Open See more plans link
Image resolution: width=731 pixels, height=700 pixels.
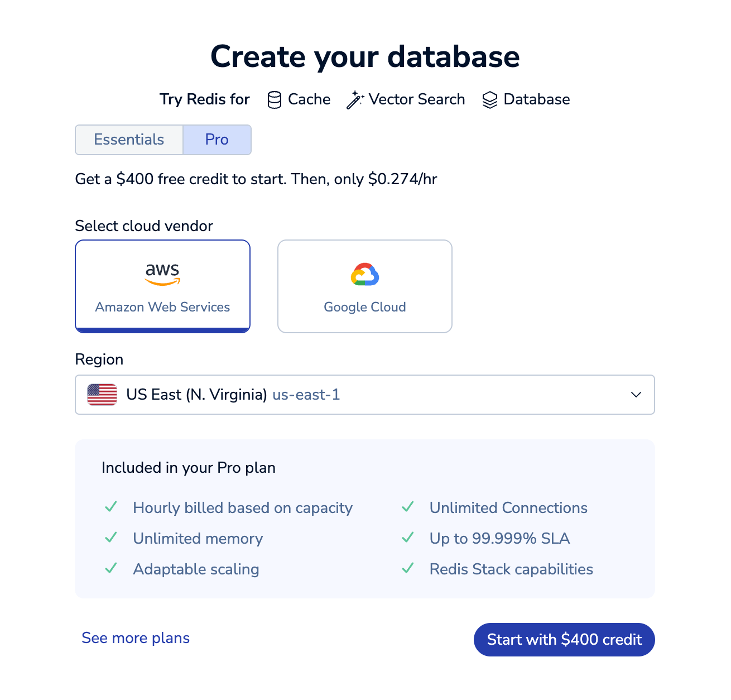[x=136, y=638]
